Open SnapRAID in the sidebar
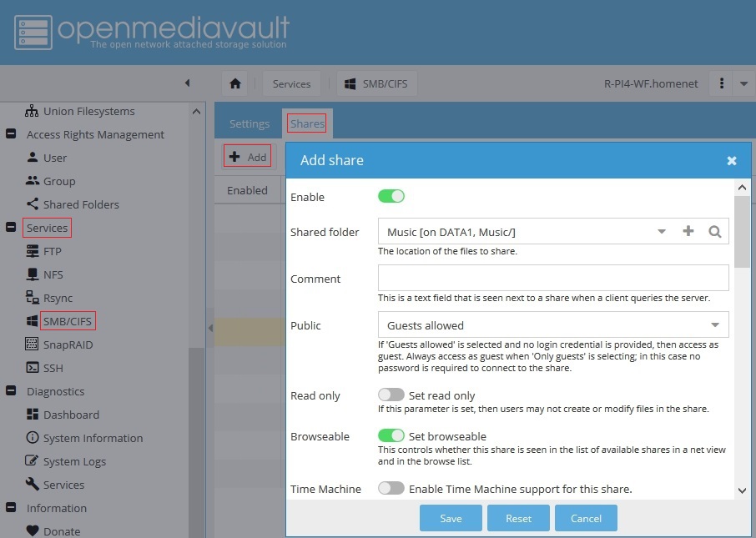 (x=68, y=344)
